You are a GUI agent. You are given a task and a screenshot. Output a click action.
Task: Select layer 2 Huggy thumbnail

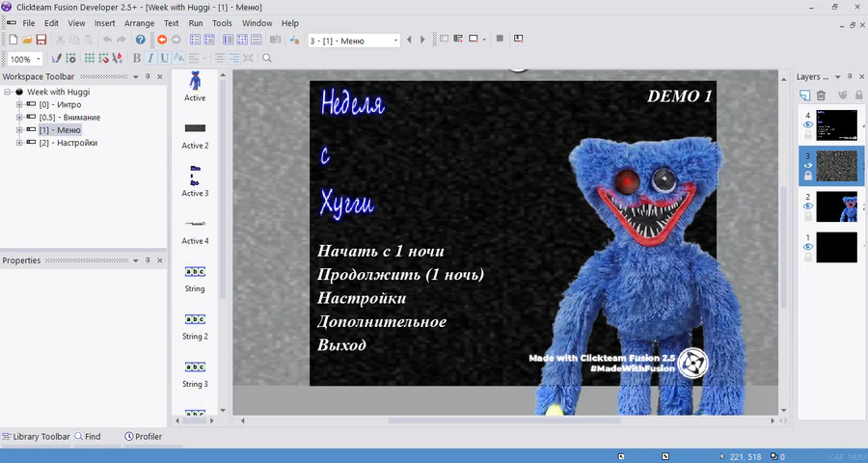coord(836,206)
